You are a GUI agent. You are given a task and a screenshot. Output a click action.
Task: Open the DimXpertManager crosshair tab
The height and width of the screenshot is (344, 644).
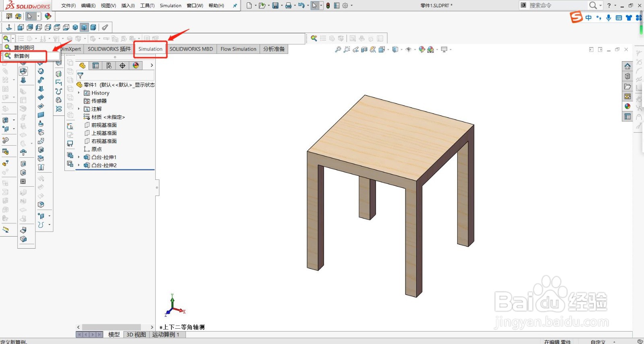[x=122, y=66]
